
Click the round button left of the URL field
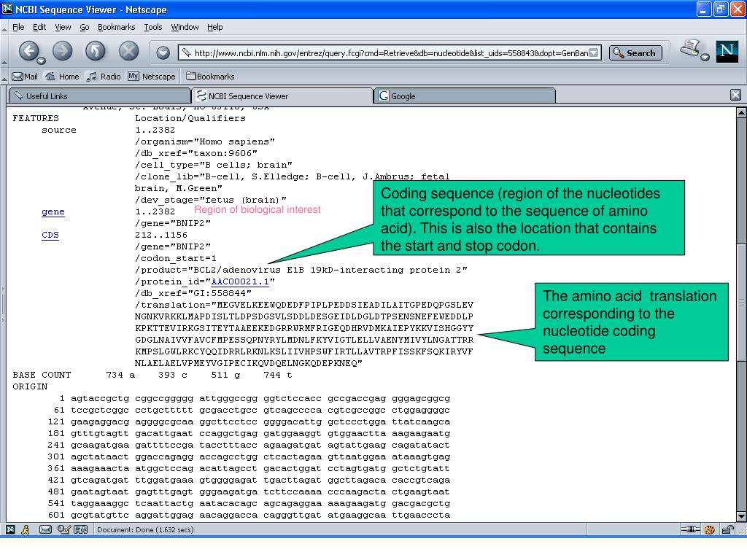click(x=163, y=52)
